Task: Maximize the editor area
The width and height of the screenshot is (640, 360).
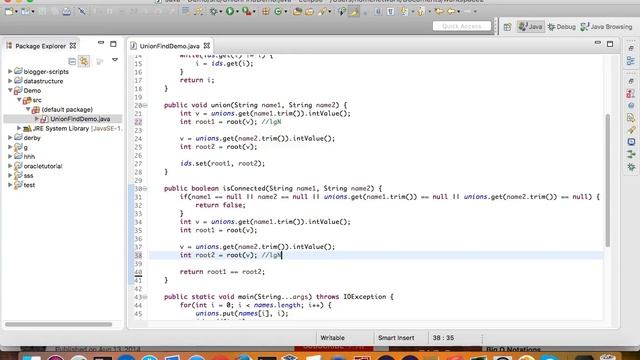Action: click(610, 44)
